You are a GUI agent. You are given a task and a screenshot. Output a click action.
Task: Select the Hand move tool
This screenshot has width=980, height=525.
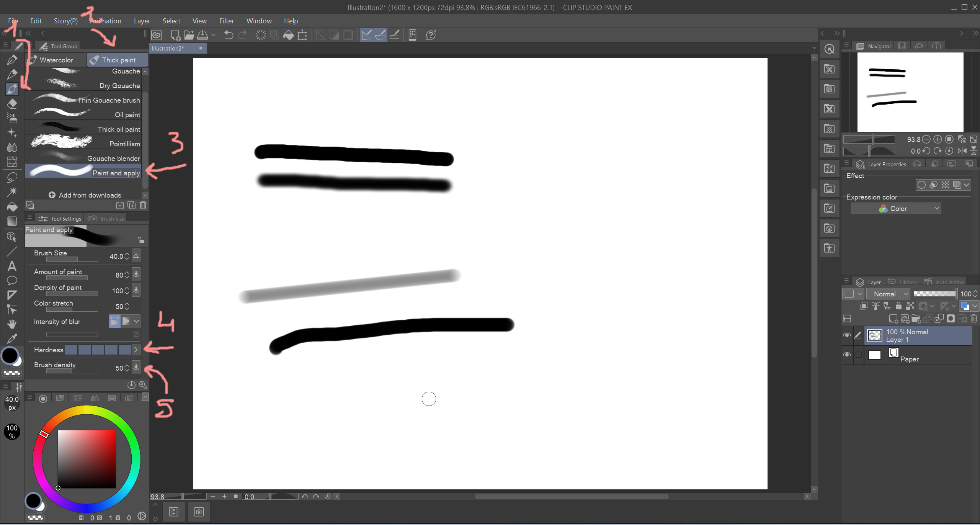[12, 324]
